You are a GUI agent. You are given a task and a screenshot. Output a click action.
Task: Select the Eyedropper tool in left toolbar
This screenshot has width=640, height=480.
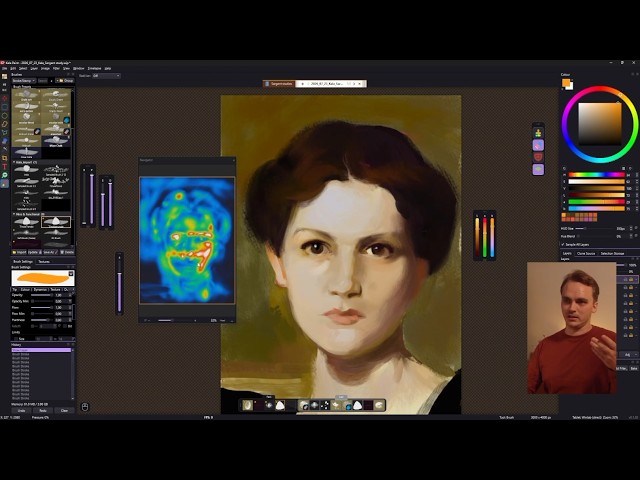click(x=4, y=149)
